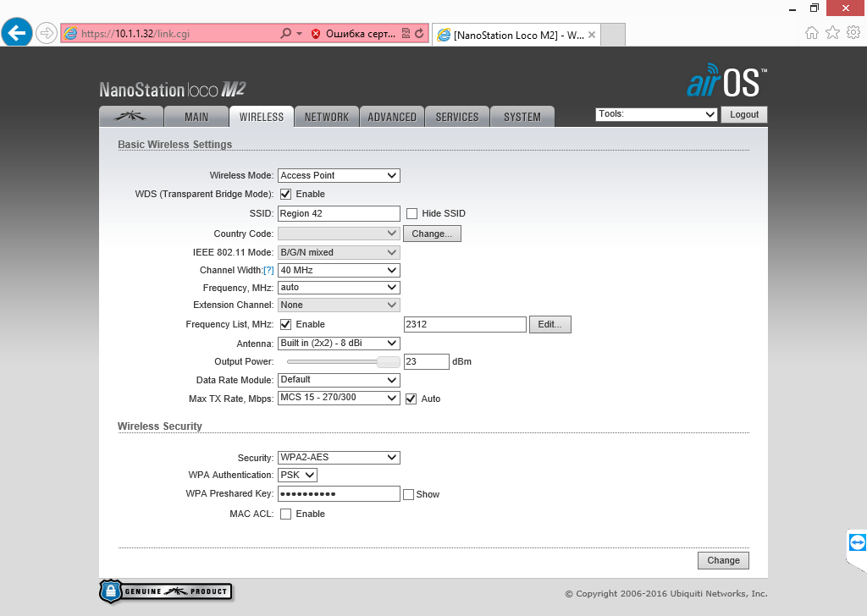This screenshot has height=616, width=867.
Task: Click the Genuine Product badge
Action: (x=166, y=591)
